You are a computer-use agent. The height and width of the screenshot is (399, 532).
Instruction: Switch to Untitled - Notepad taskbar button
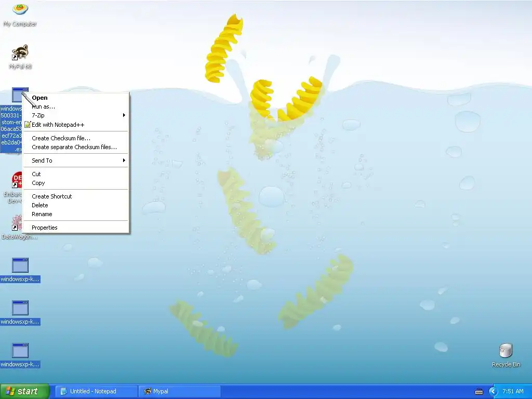tap(96, 392)
